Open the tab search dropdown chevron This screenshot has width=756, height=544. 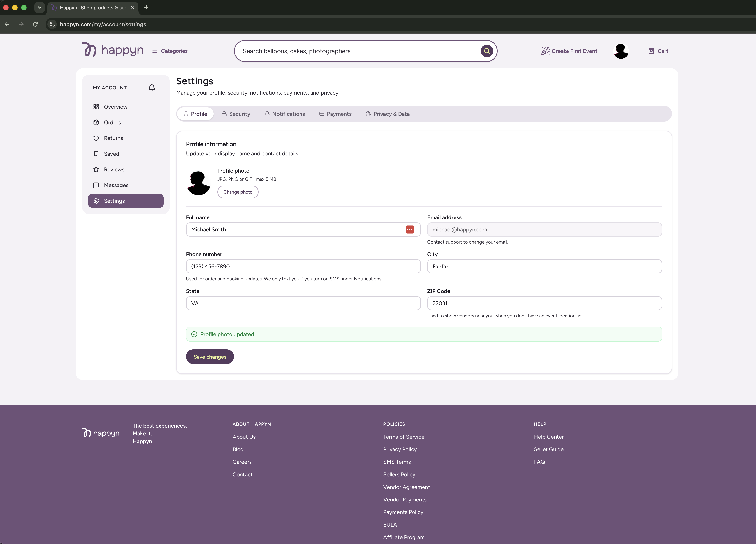pos(39,8)
